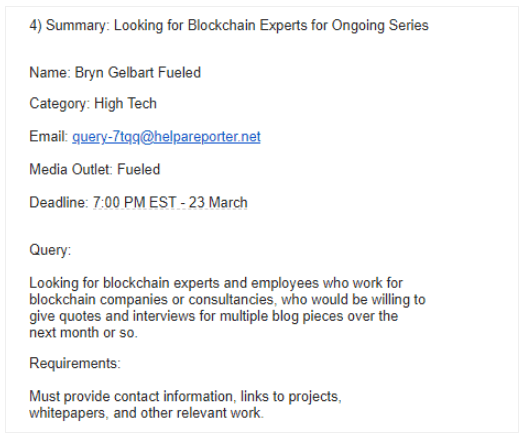Click the 'Requirements:' section label
Image resolution: width=527 pixels, height=440 pixels.
[x=75, y=363]
